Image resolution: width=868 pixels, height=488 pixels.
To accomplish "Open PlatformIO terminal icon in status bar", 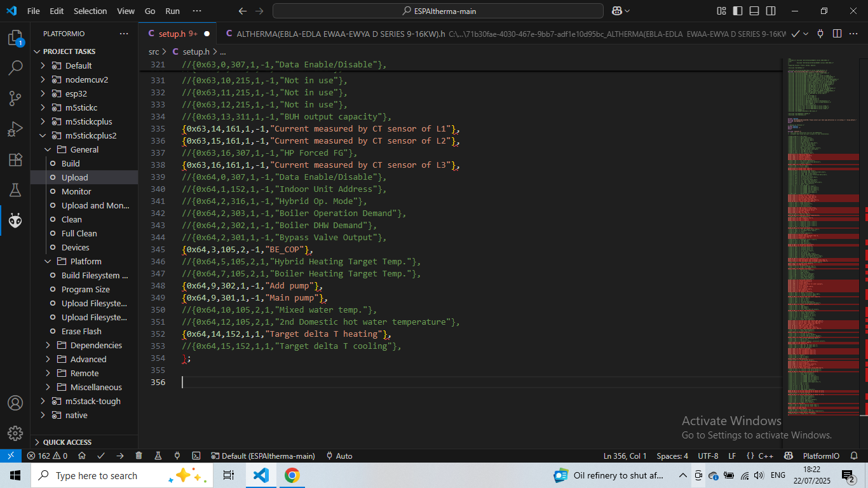I will coord(196,456).
